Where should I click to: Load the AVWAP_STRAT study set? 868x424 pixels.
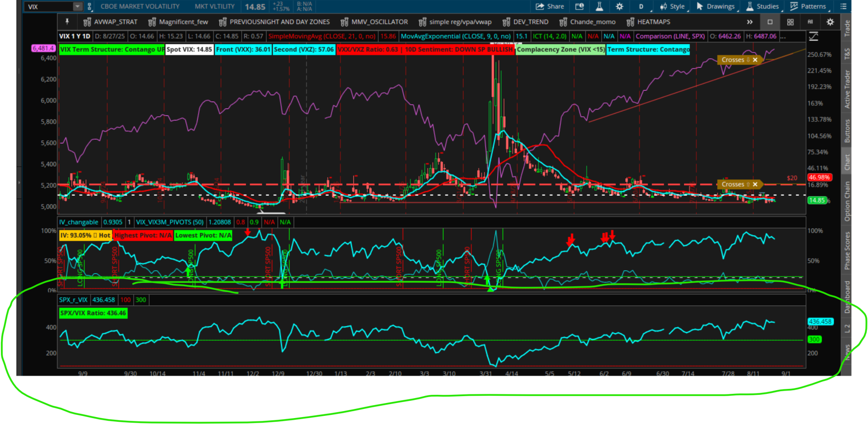[110, 22]
